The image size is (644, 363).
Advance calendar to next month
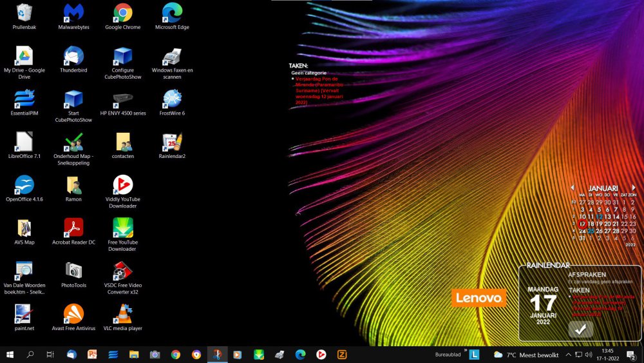633,188
